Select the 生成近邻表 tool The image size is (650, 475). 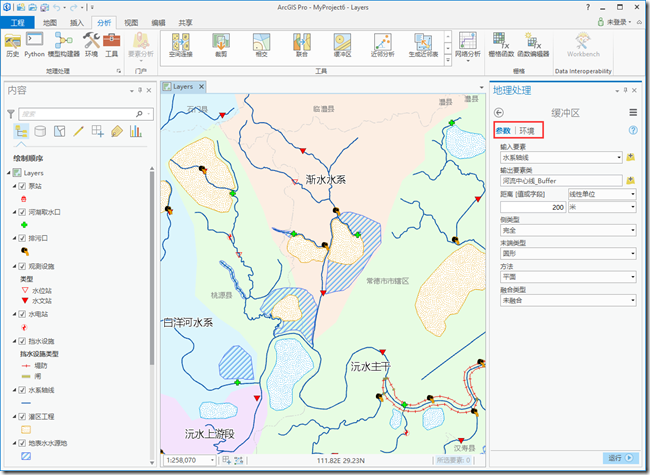click(x=423, y=45)
